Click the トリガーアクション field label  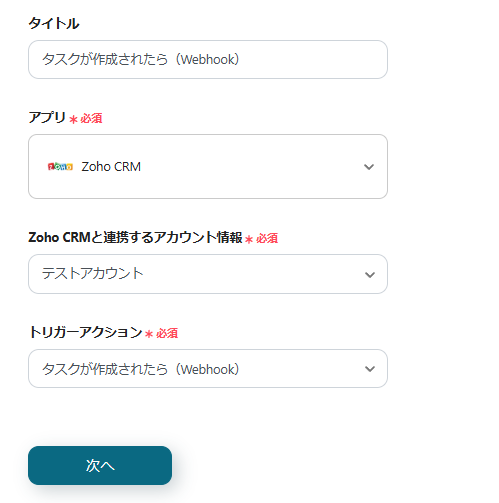[x=85, y=332]
